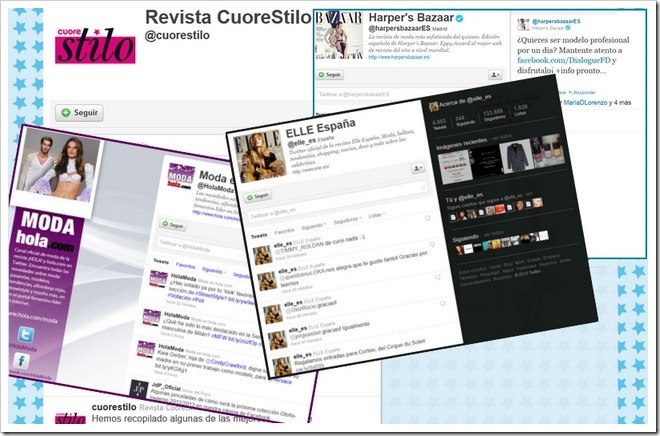
Task: Click the #MFW hashtag in HolaModa tweet
Action: pyautogui.click(x=219, y=337)
